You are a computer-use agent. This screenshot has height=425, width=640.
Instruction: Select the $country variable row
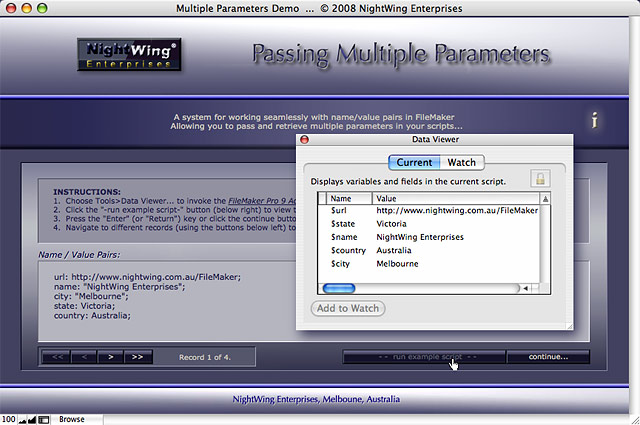click(x=429, y=250)
